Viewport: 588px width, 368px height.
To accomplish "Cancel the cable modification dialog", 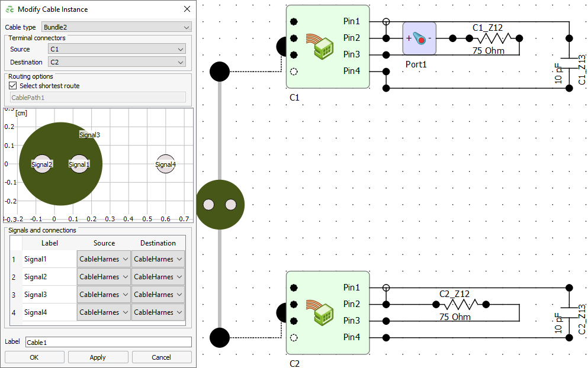I will [162, 357].
